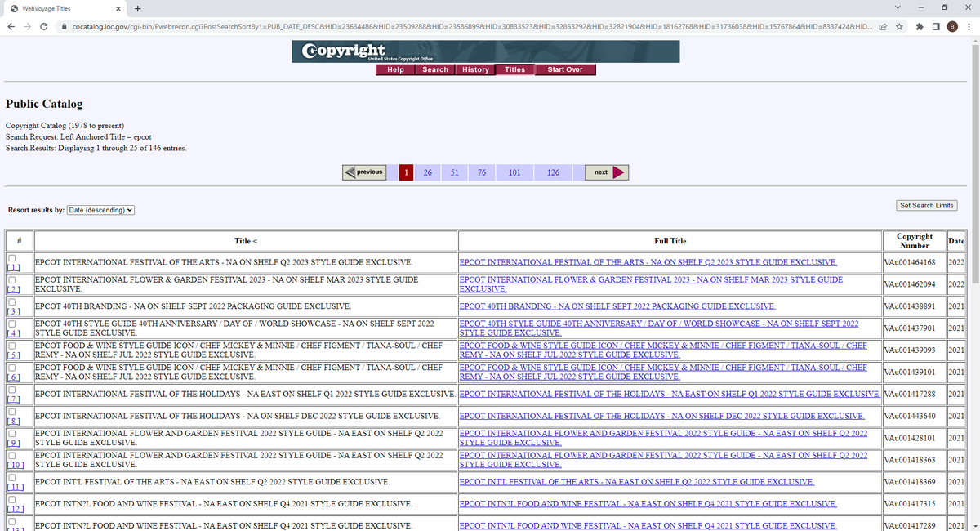Check the checkbox for result 1
This screenshot has height=531, width=980.
13,258
